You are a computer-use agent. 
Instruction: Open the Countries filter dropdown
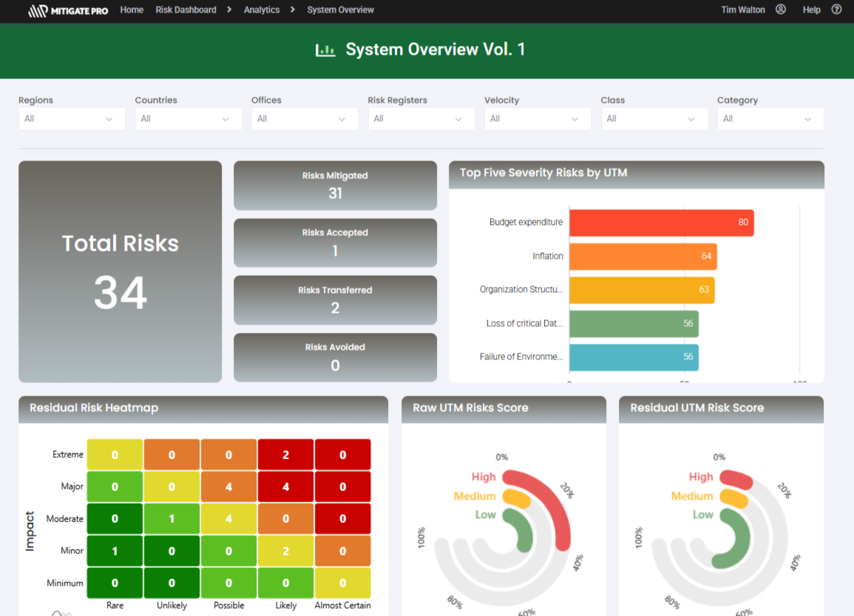point(188,118)
